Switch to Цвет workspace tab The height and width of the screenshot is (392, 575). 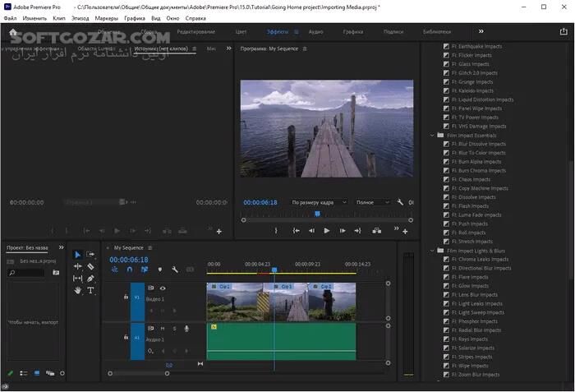pos(241,32)
